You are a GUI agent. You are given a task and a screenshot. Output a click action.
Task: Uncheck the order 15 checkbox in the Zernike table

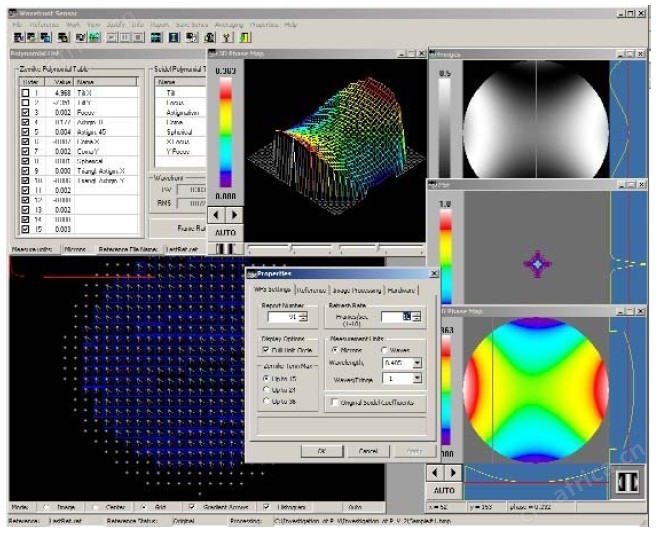[x=26, y=229]
